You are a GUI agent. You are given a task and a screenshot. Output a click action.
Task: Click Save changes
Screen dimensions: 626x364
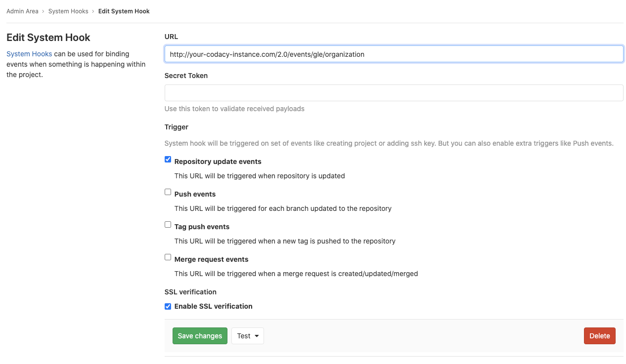pos(200,335)
